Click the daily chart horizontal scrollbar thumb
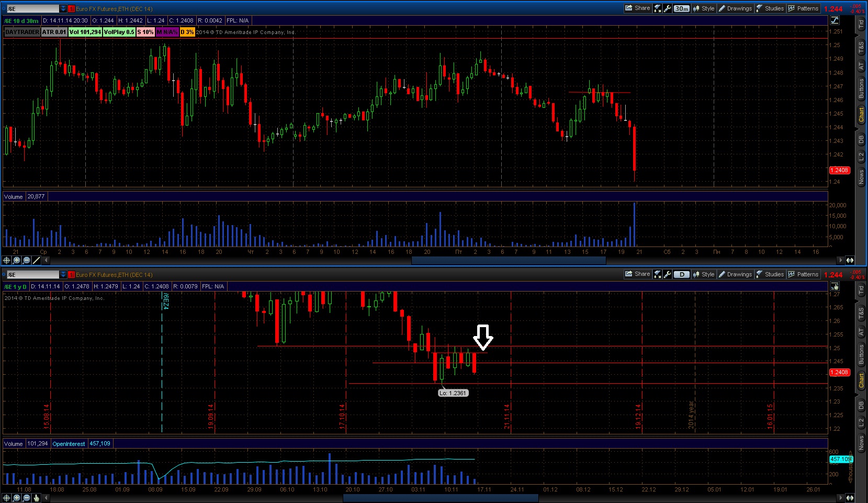Screen dimensions: 868x503 [441, 498]
